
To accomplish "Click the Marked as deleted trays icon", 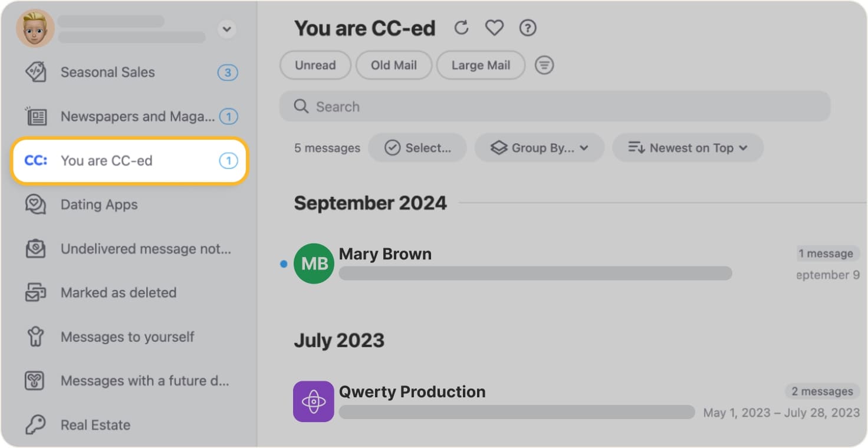I will tap(36, 292).
